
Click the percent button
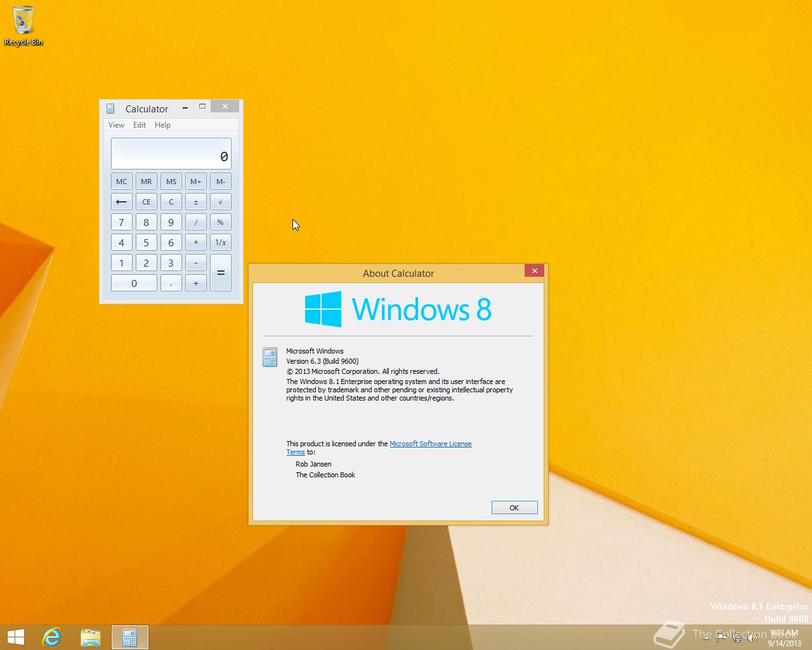coord(221,222)
